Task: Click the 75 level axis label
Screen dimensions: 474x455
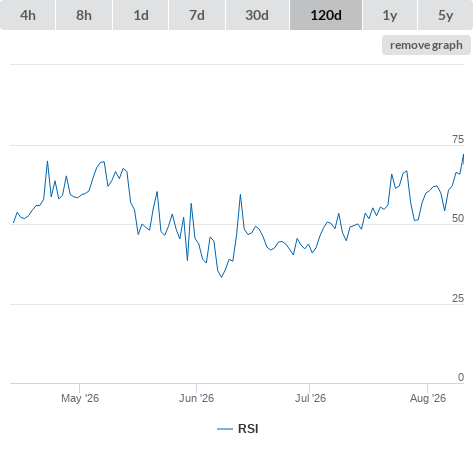Action: [x=458, y=139]
